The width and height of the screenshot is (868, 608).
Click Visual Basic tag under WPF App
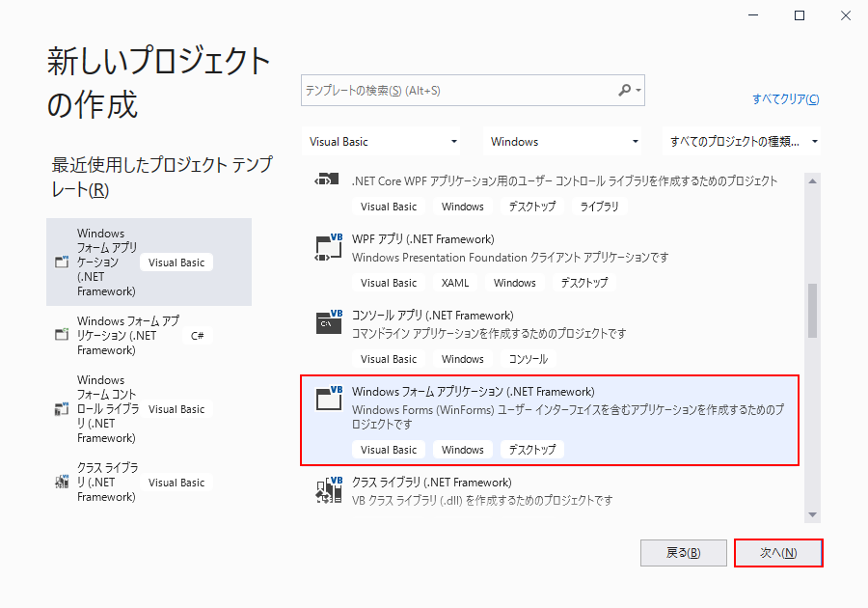pyautogui.click(x=389, y=283)
